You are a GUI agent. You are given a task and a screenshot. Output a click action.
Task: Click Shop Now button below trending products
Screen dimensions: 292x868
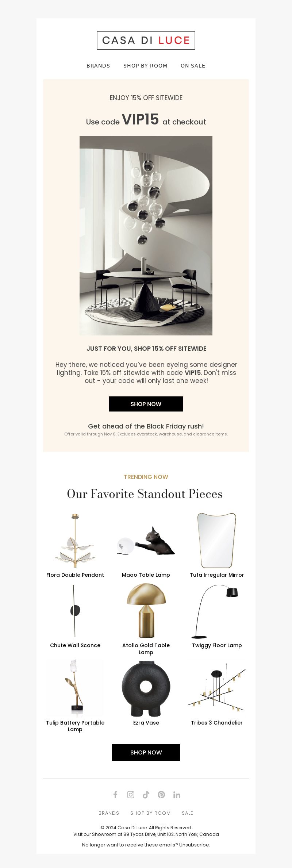coord(146,752)
